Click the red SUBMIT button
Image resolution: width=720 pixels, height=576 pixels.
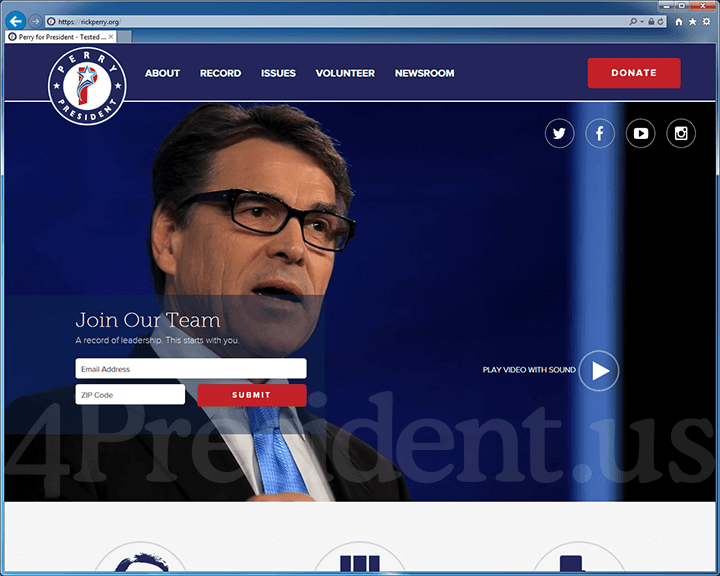pos(252,395)
